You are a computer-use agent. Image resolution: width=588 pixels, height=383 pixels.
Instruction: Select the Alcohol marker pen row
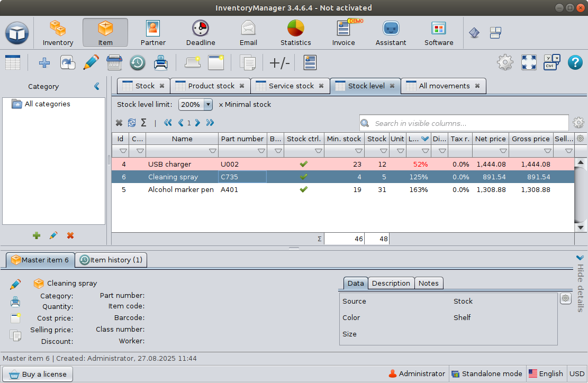(343, 189)
